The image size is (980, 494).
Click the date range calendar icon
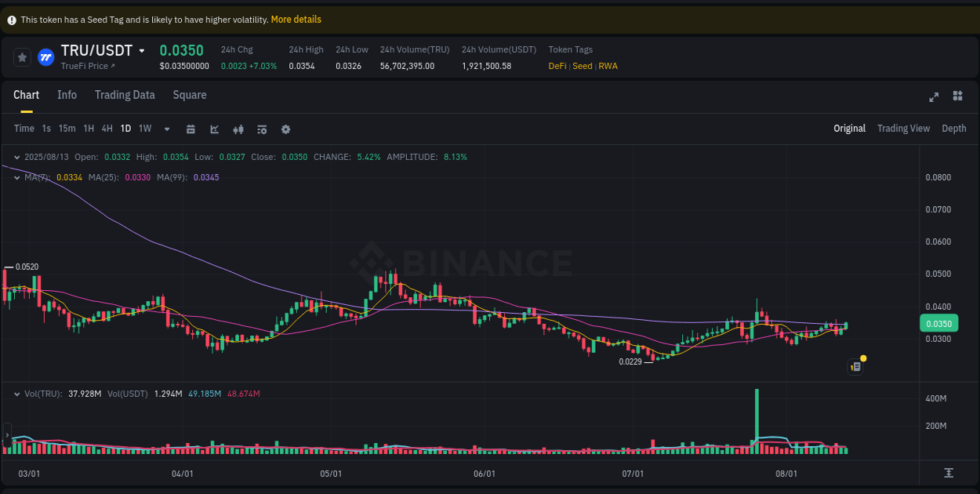pos(191,129)
